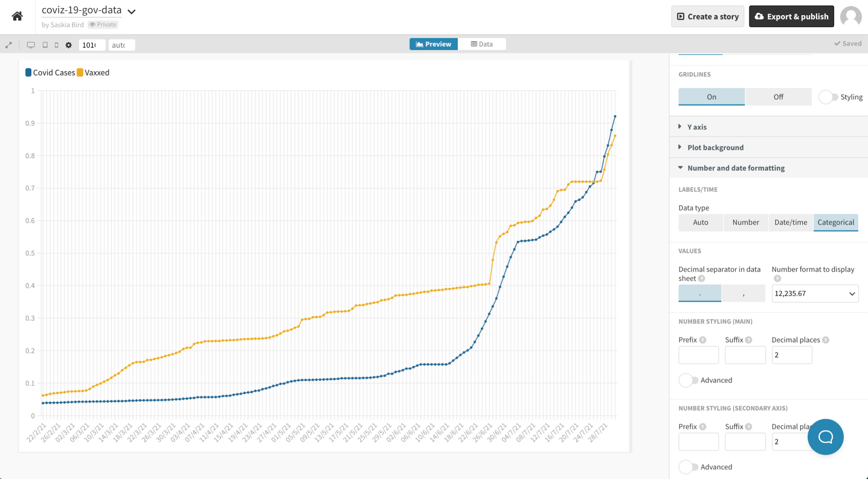The width and height of the screenshot is (868, 479).
Task: Click the fullscreen expand arrows icon
Action: 8,45
